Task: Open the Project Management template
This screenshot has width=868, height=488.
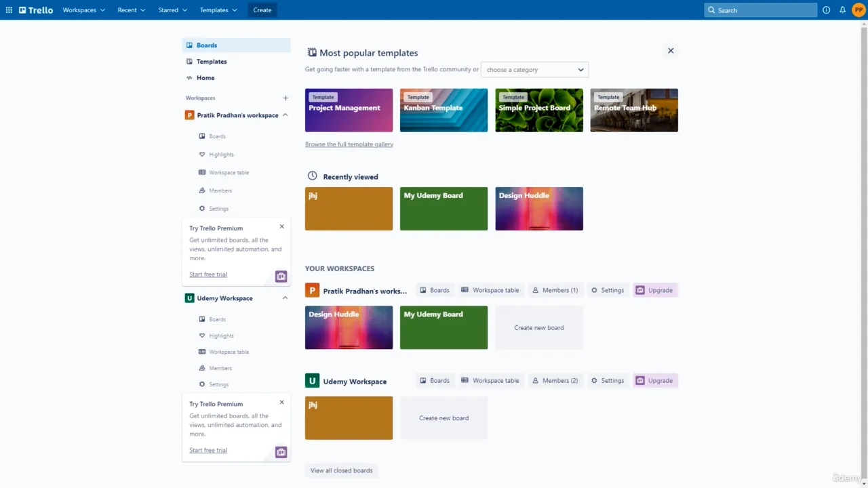Action: pos(349,110)
